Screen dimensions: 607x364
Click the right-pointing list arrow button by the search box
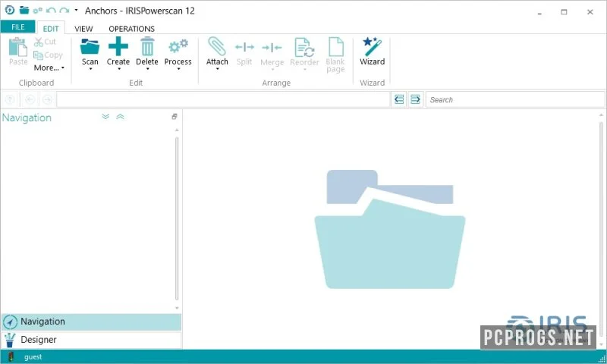415,99
